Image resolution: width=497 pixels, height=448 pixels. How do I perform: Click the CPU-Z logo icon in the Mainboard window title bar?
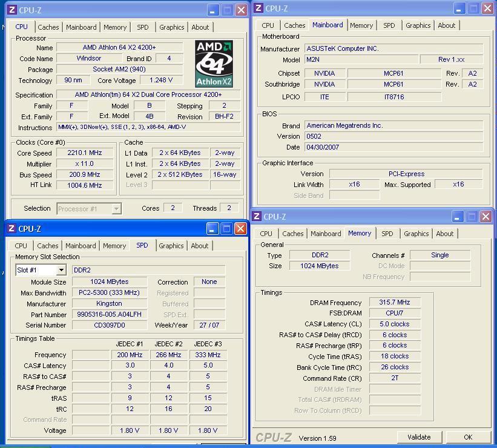pos(258,8)
